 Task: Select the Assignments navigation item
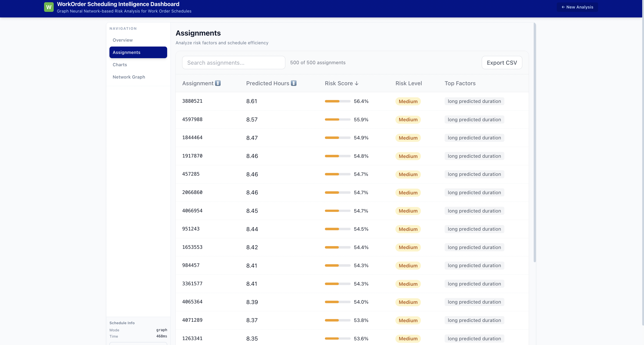tap(138, 52)
